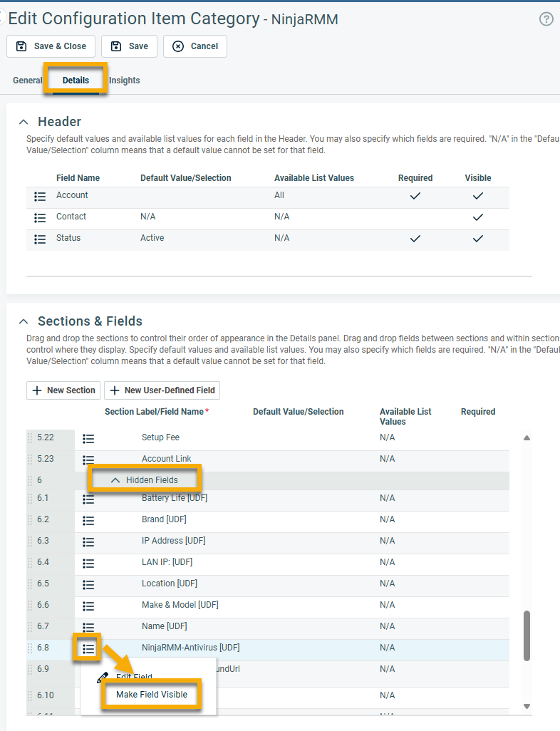Toggle Visible checkmark for Contact field
Screen dimensions: 560x731
tap(478, 217)
